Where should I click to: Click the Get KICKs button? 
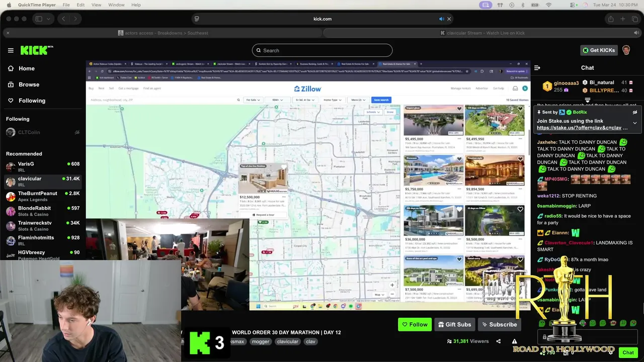(x=598, y=50)
